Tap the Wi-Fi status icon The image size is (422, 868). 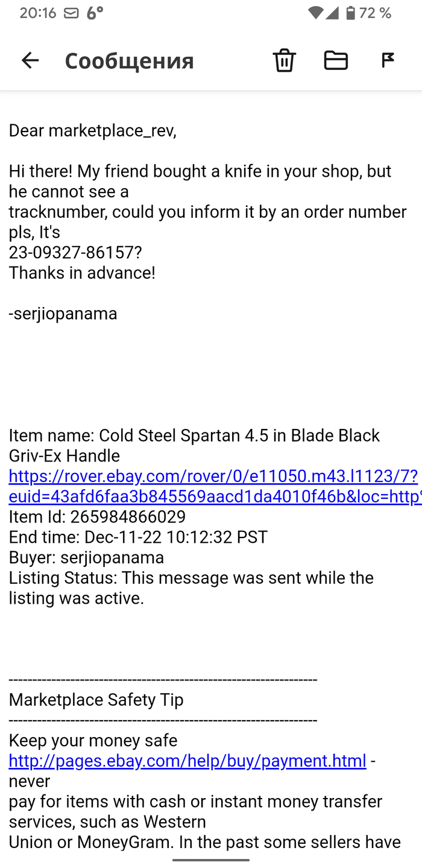315,13
